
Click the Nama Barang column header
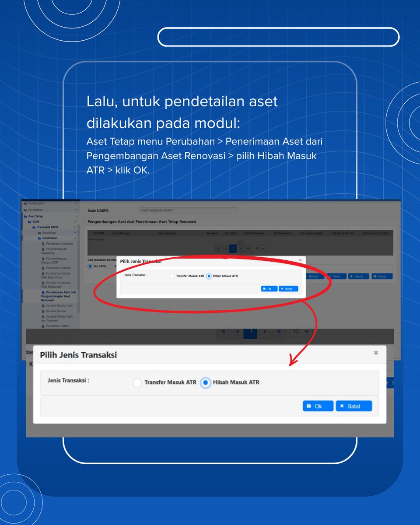168,233
